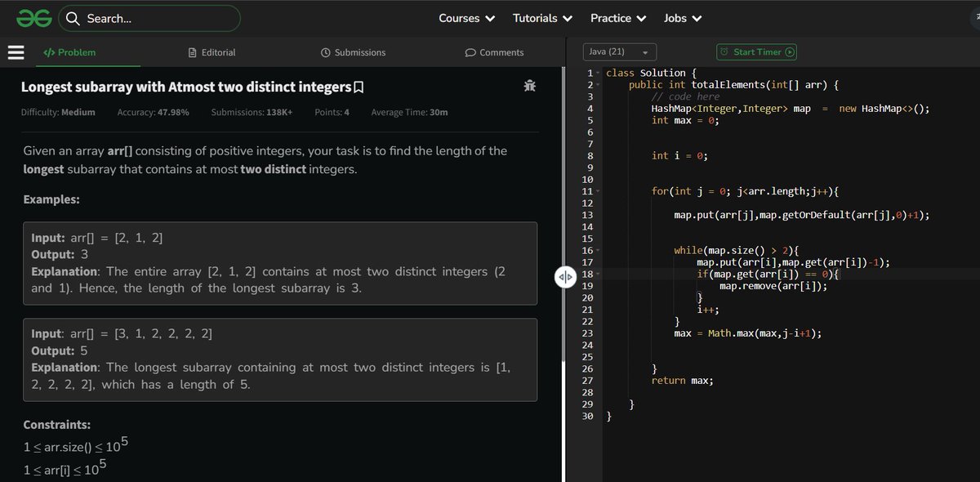The width and height of the screenshot is (980, 482).
Task: Click the 'Output: 5' line in second example
Action: click(60, 350)
